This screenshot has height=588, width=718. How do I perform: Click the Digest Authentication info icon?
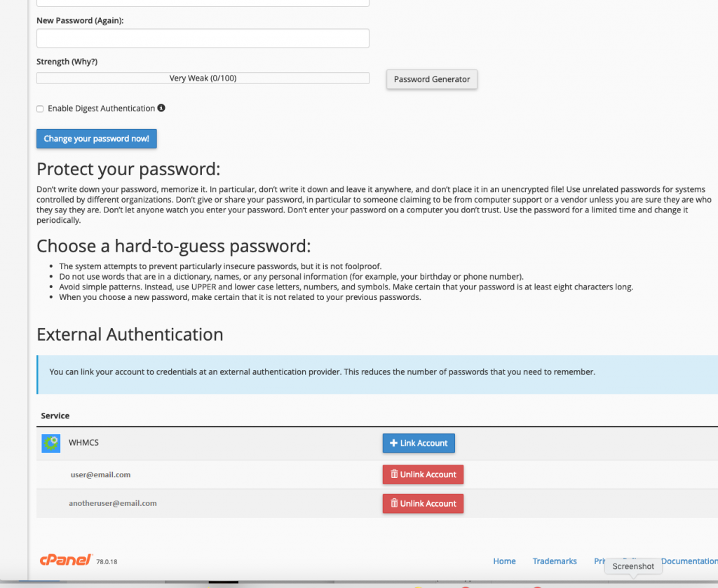[161, 108]
